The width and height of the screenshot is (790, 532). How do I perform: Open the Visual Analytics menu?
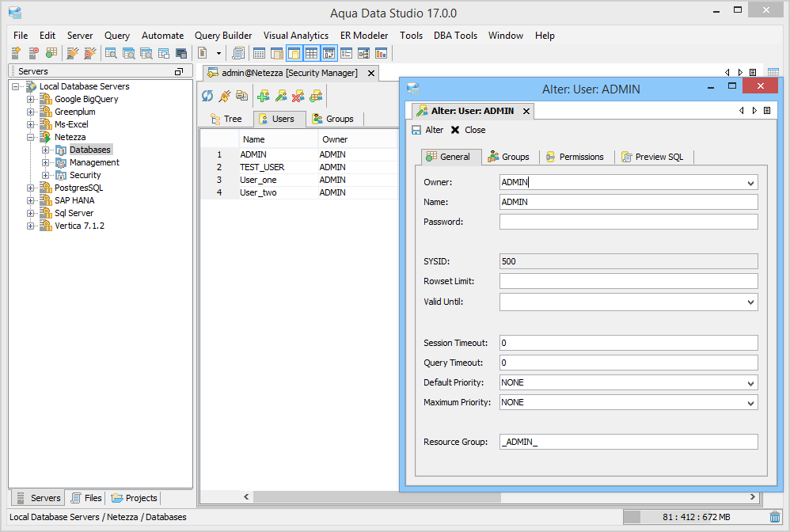pos(296,36)
